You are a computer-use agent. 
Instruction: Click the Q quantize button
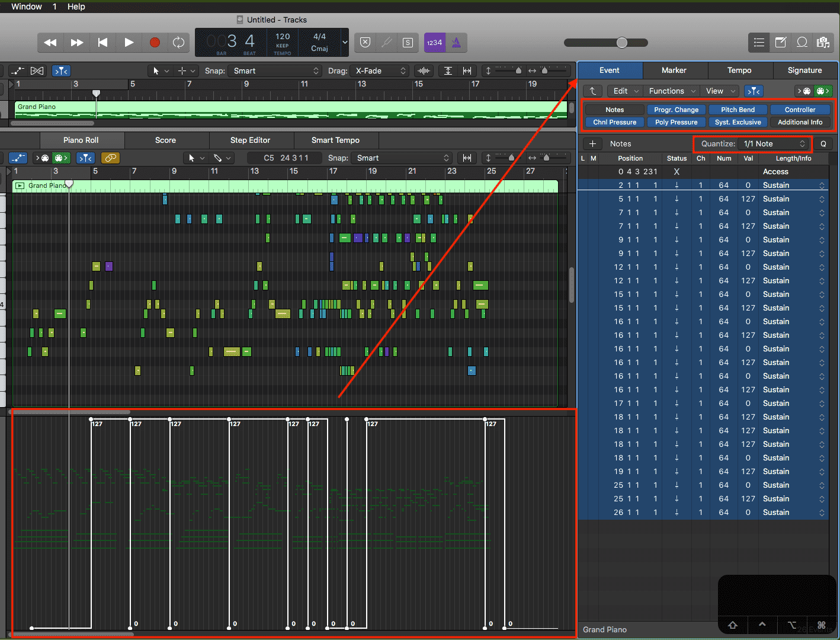pos(823,144)
